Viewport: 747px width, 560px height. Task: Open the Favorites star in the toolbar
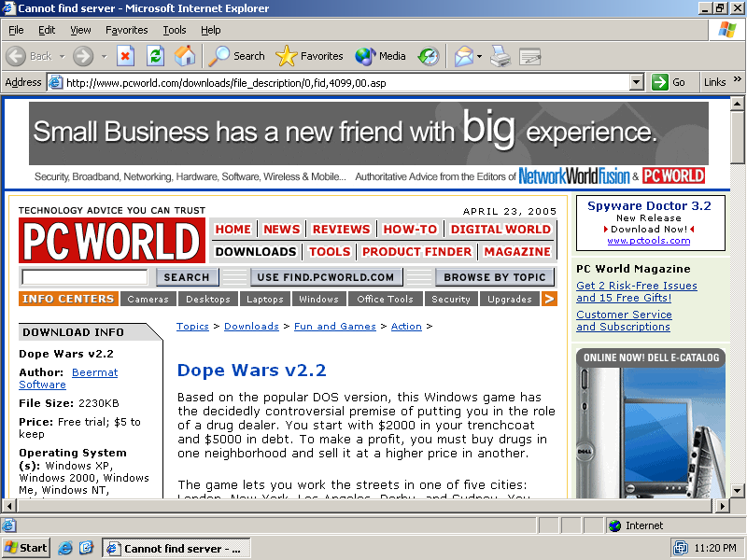point(309,56)
